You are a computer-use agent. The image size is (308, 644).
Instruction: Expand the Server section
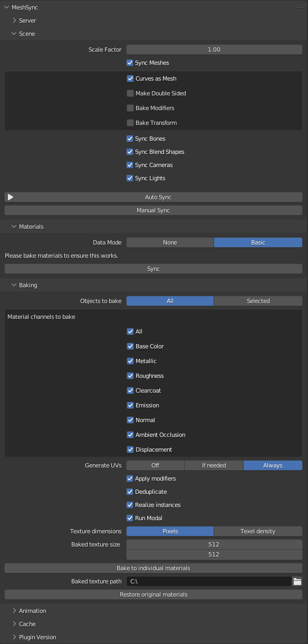(x=15, y=21)
